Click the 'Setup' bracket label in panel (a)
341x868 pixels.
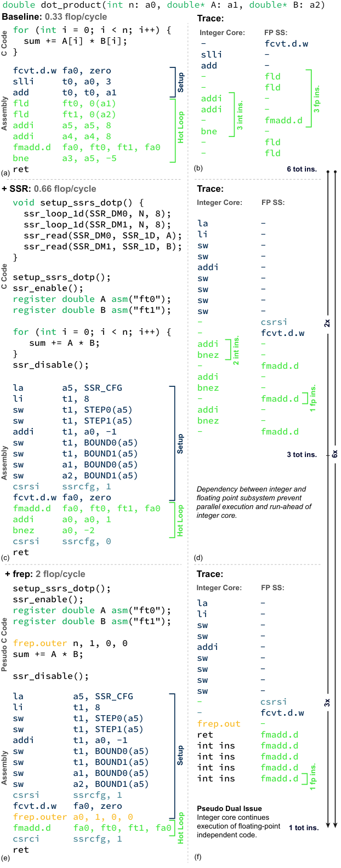click(180, 82)
